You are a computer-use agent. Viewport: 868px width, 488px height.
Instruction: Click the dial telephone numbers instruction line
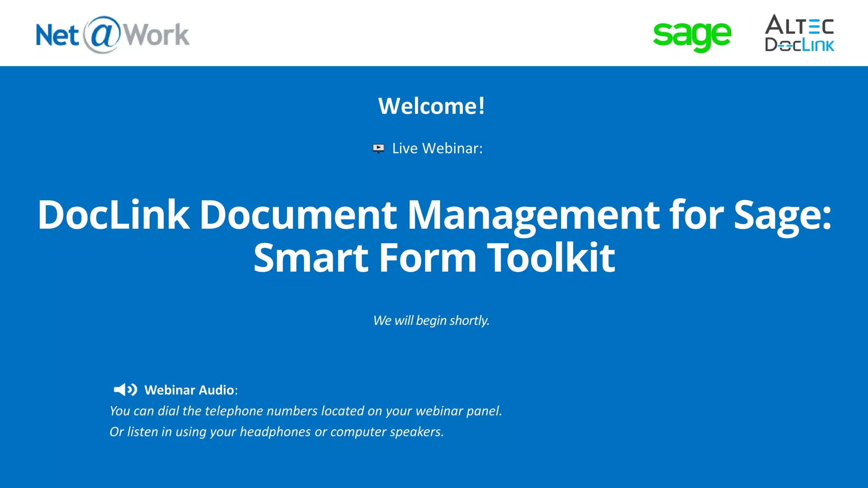coord(306,411)
